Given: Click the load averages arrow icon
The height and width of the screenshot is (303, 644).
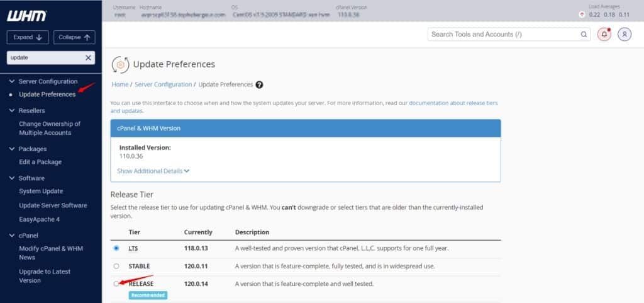Looking at the screenshot, I should point(582,14).
